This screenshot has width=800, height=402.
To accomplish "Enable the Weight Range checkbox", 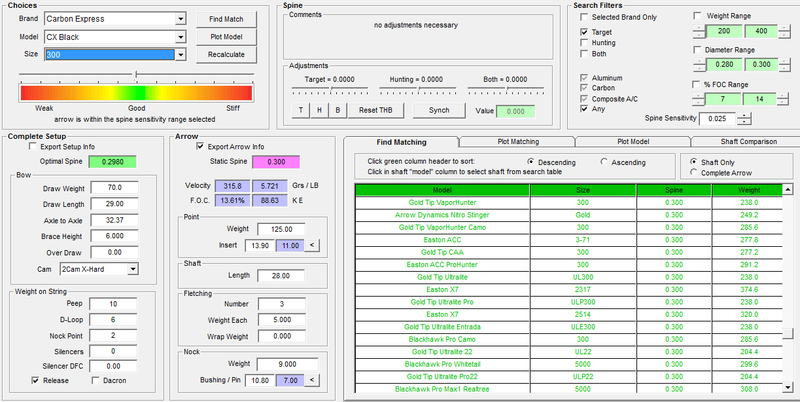I will (x=697, y=16).
